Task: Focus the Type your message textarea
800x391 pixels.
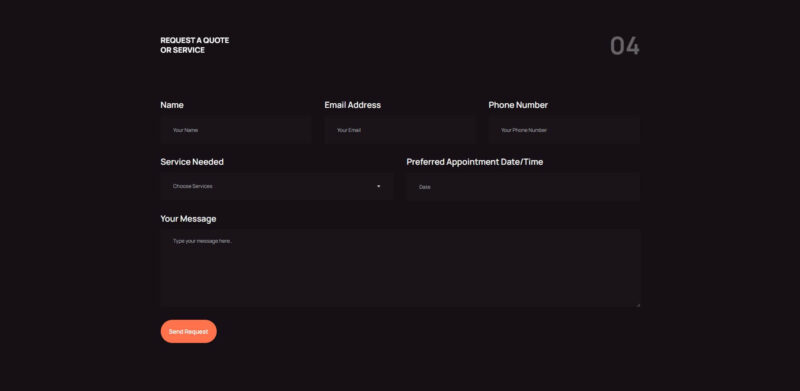Action: [x=401, y=268]
